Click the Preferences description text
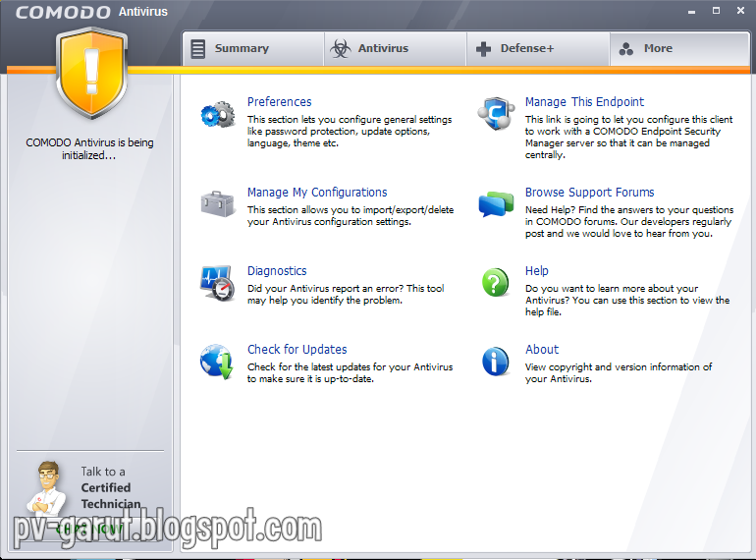The height and width of the screenshot is (560, 756). pos(350,132)
